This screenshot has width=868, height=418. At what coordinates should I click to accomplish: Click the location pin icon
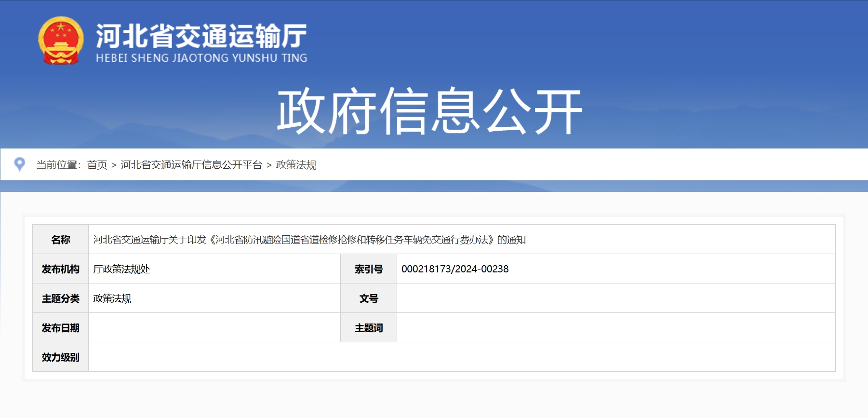click(20, 164)
